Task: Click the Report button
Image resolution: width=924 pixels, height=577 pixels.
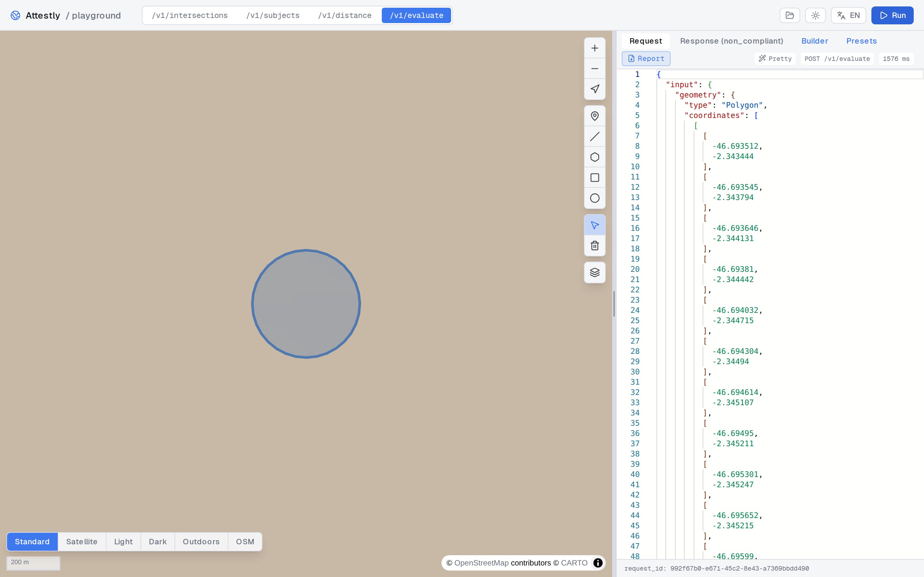Action: [x=646, y=58]
